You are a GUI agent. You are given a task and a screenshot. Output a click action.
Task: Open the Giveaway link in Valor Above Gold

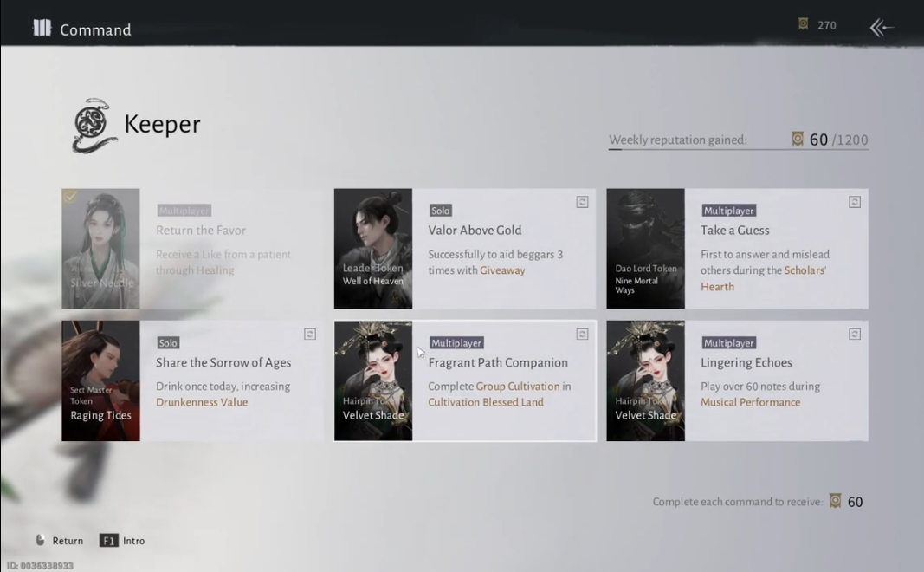click(x=502, y=270)
